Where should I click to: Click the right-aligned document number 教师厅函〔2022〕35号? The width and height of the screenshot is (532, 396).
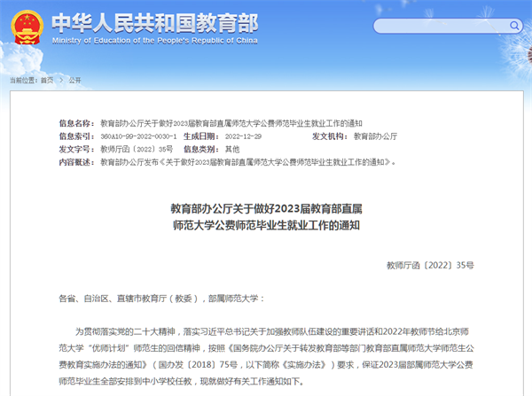(x=430, y=265)
